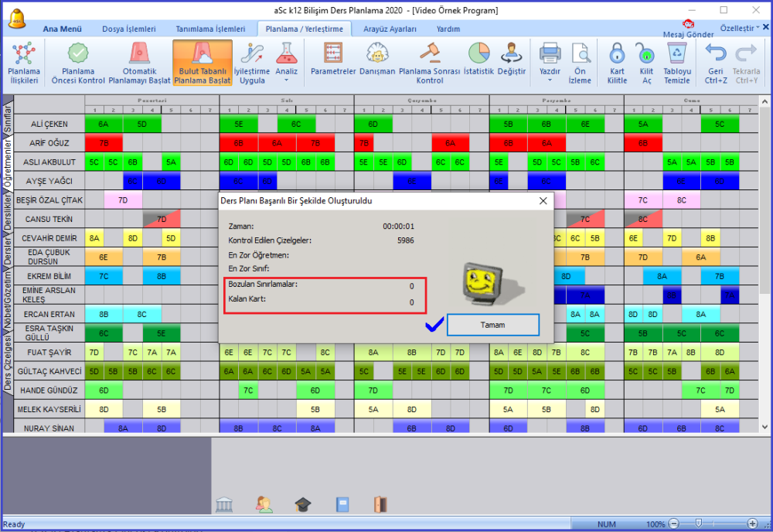The width and height of the screenshot is (773, 532).
Task: Open Parametreler abacus icon
Action: (333, 60)
